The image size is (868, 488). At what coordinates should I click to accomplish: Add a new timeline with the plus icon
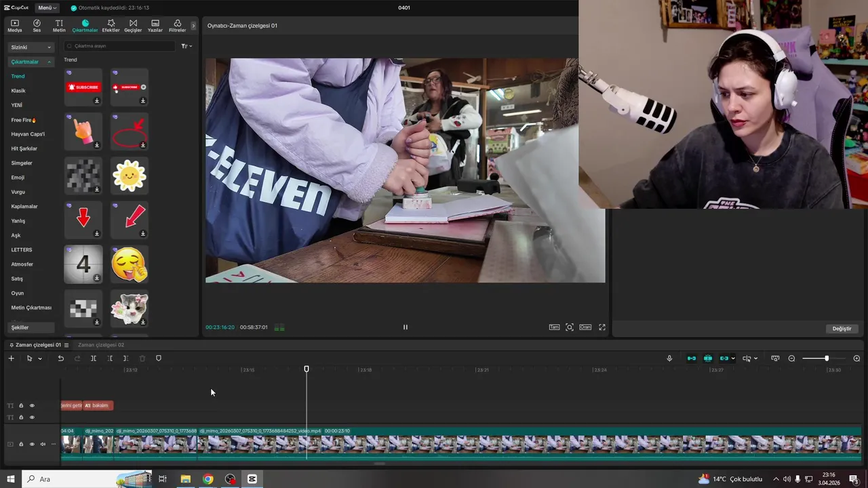(11, 359)
